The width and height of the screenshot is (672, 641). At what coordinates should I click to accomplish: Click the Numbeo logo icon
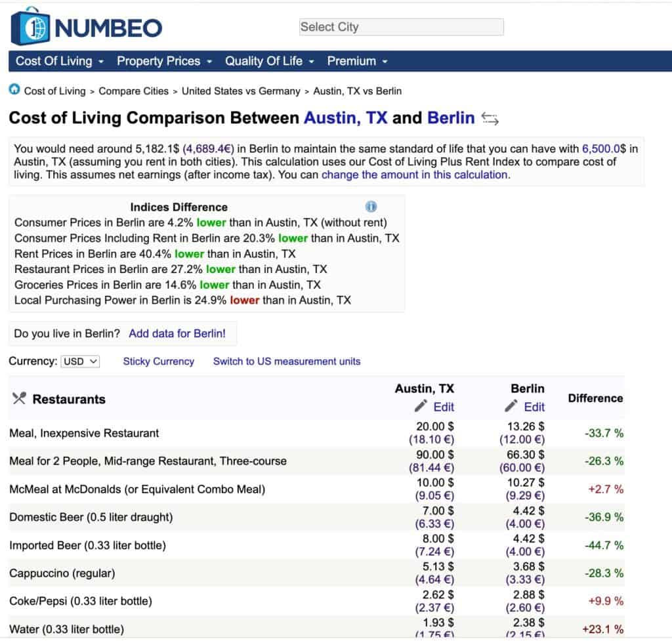tap(31, 27)
